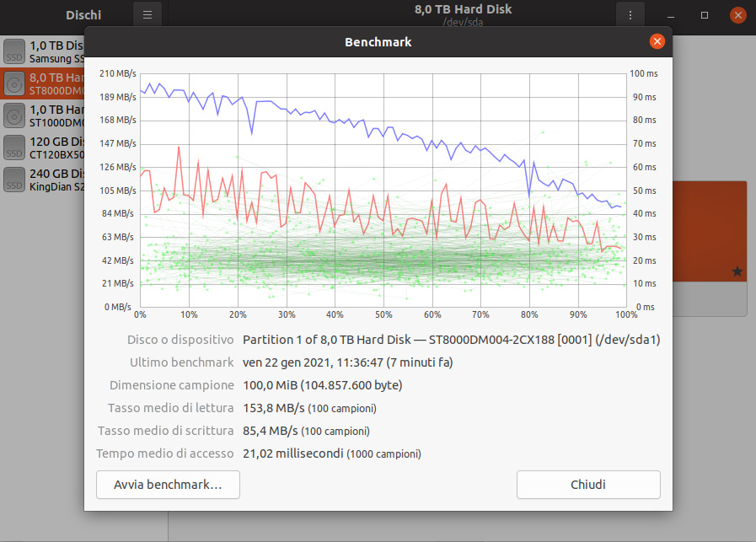Click the 'Ultimo benchmark' label
The image size is (756, 542).
click(x=182, y=362)
